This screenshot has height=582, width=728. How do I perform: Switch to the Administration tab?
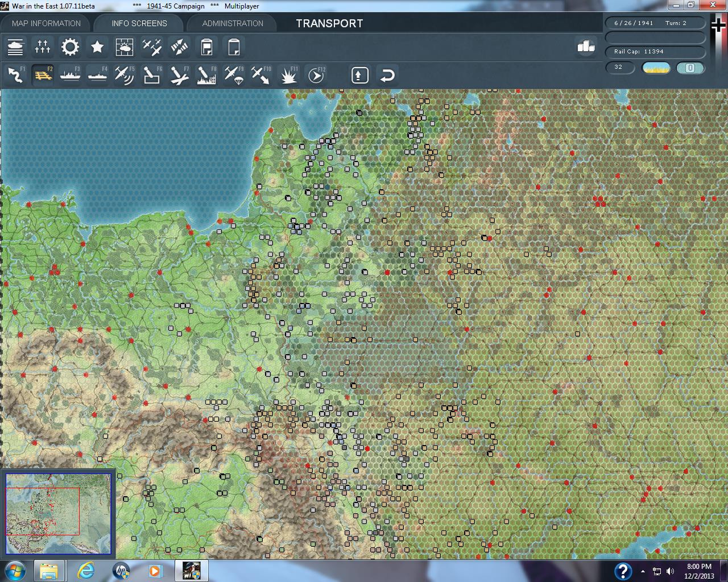[x=233, y=23]
